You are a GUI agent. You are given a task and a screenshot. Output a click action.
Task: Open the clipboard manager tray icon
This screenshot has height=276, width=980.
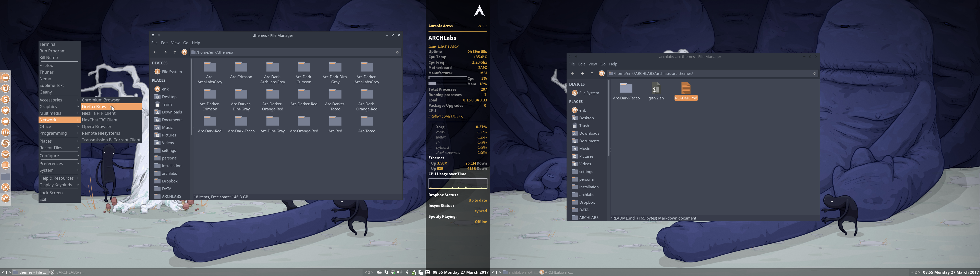[421, 272]
